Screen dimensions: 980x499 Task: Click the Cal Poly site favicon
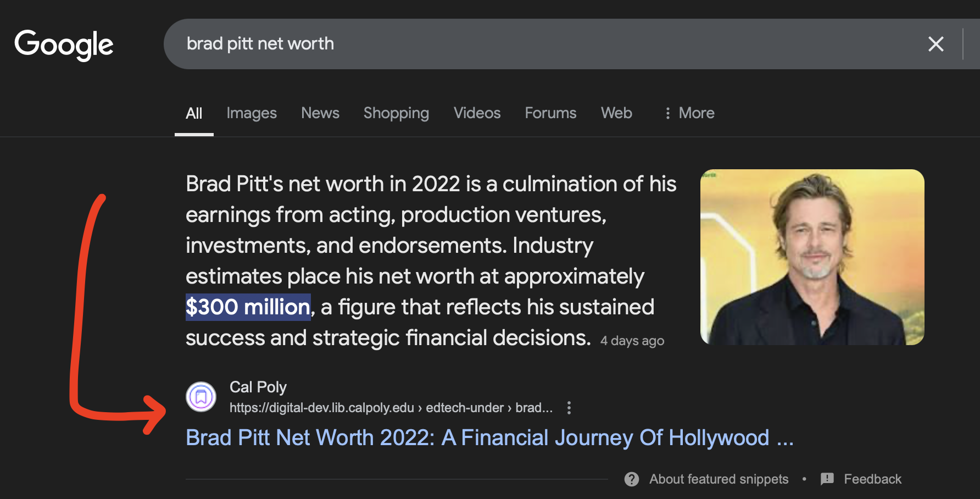tap(201, 397)
